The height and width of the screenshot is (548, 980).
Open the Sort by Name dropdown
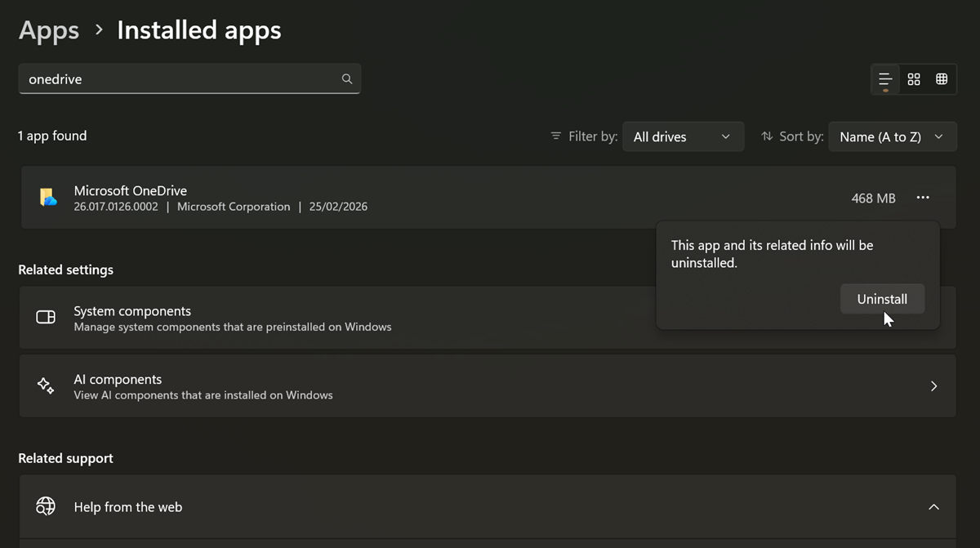[892, 137]
